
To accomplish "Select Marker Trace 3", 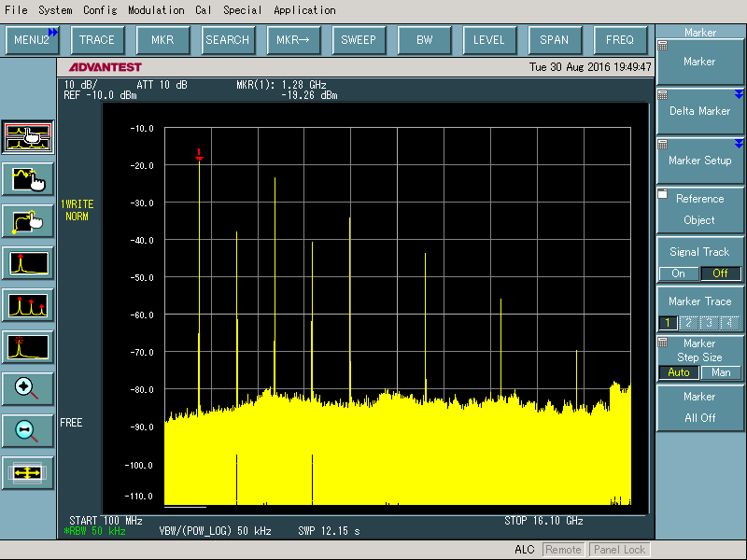I will tap(709, 323).
